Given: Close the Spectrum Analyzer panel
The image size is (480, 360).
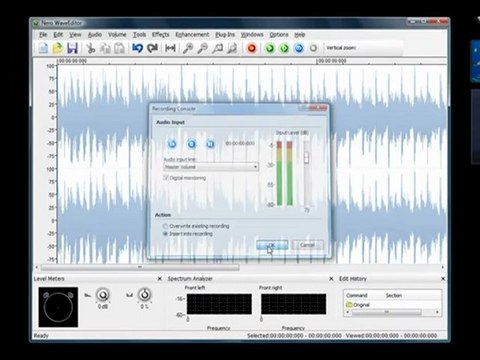Looking at the screenshot, I should click(x=331, y=278).
